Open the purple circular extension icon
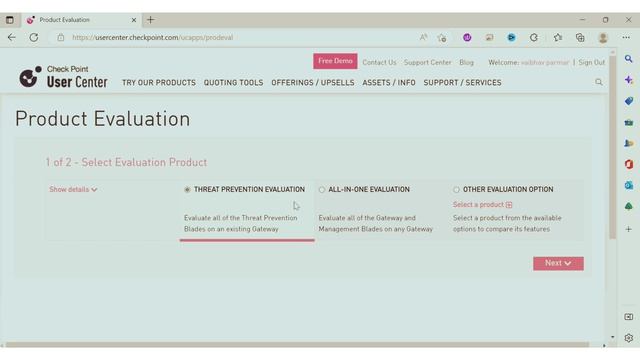Screen dimensions: 640x360 click(467, 38)
